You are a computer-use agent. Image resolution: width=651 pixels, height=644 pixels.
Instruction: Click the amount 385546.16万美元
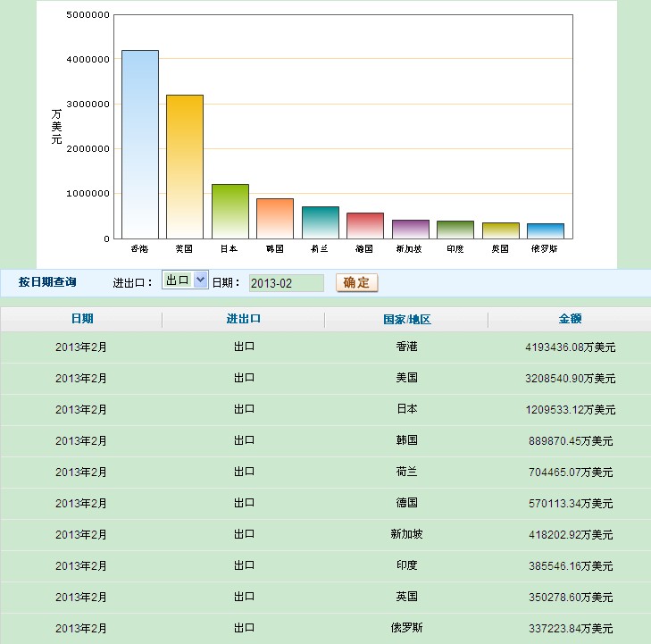(x=571, y=566)
